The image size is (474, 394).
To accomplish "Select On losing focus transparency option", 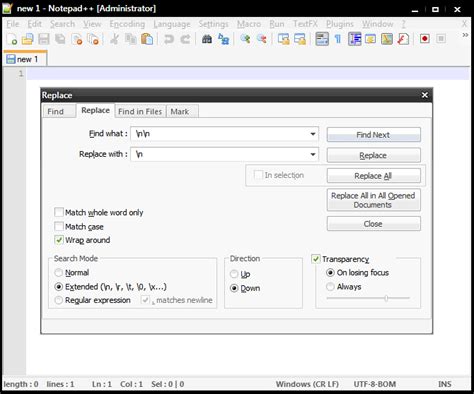I will (x=330, y=273).
